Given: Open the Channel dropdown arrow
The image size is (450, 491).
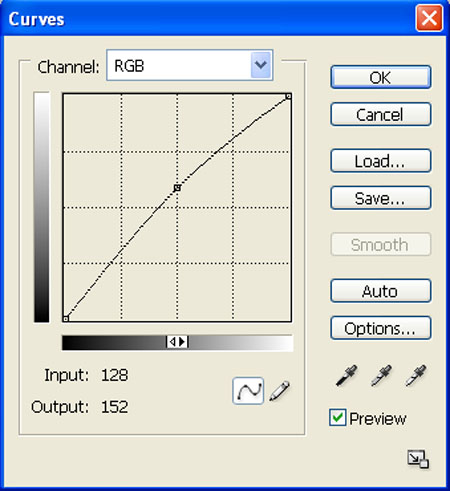Looking at the screenshot, I should pyautogui.click(x=261, y=65).
